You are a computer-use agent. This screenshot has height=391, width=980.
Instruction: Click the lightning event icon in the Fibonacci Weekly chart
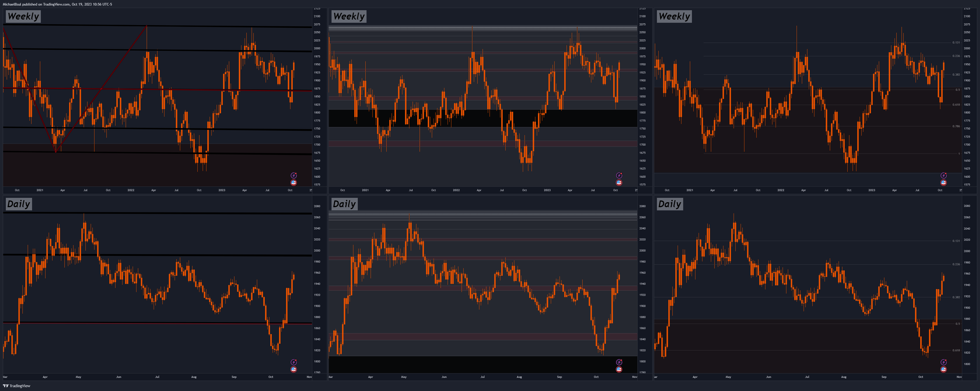click(944, 175)
